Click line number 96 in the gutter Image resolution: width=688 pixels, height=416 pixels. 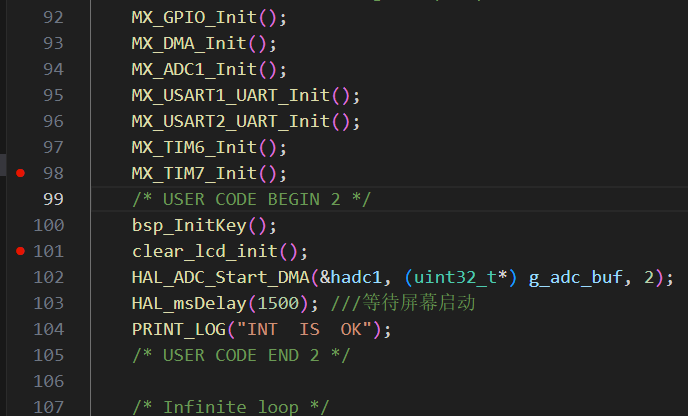tap(53, 121)
